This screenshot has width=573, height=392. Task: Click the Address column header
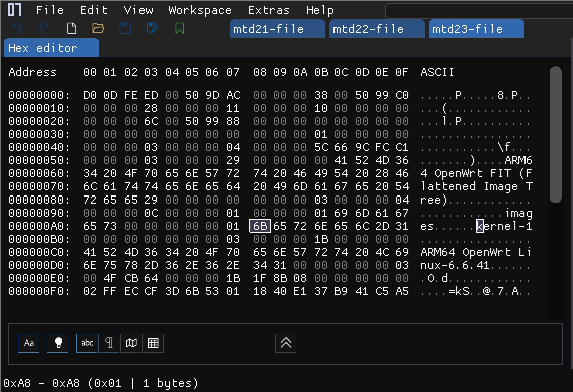[33, 72]
